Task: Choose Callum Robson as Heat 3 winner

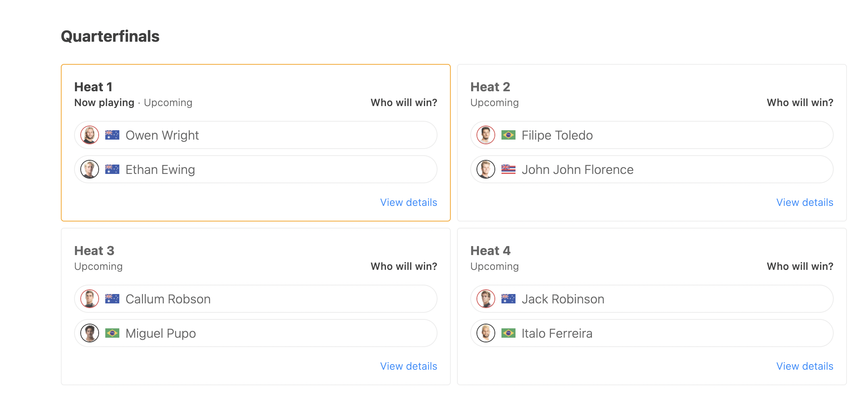Action: (x=256, y=299)
